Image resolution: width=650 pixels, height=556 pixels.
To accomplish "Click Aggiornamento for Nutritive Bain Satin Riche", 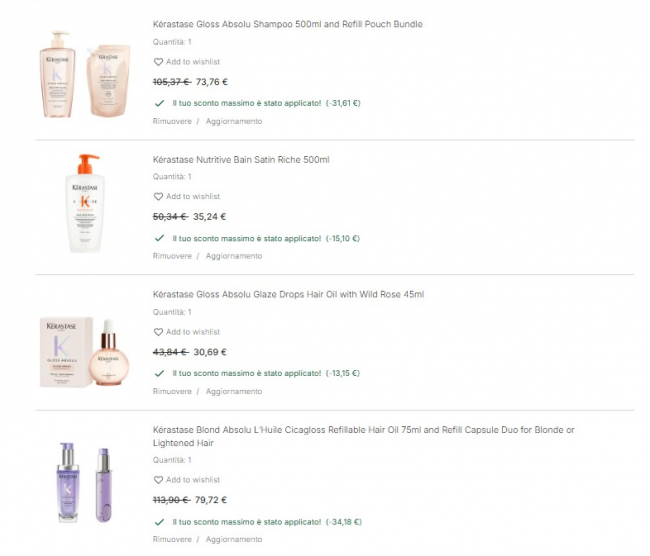I will [x=234, y=256].
